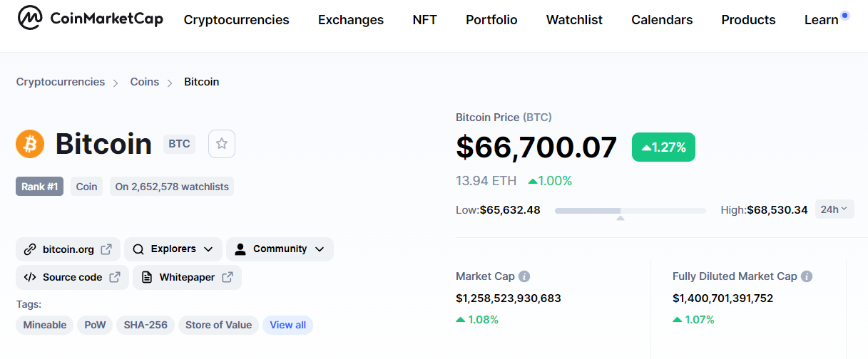
Task: Click the fully diluted value $1,400,701,391,752
Action: (x=723, y=298)
